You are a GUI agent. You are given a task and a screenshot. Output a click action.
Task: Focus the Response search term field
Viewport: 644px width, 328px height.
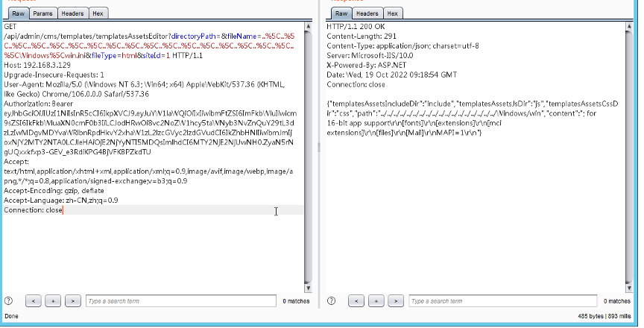tap(503, 301)
